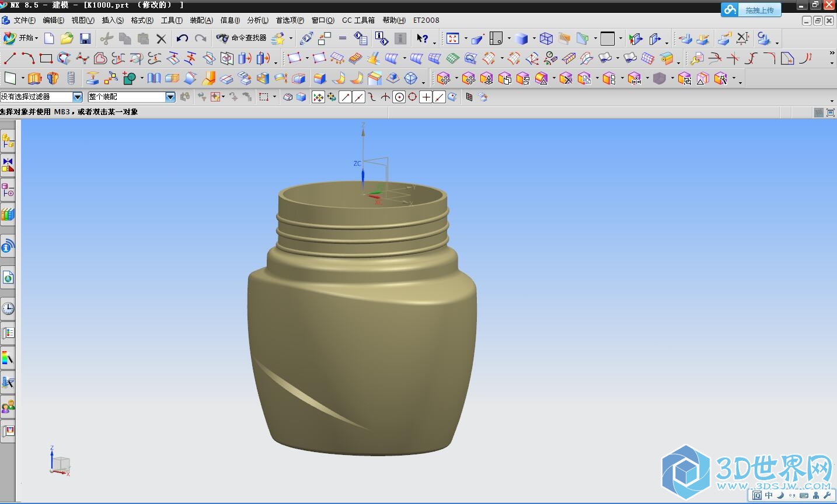Click the 中 input method tray indicator
The height and width of the screenshot is (504, 837).
[x=769, y=495]
